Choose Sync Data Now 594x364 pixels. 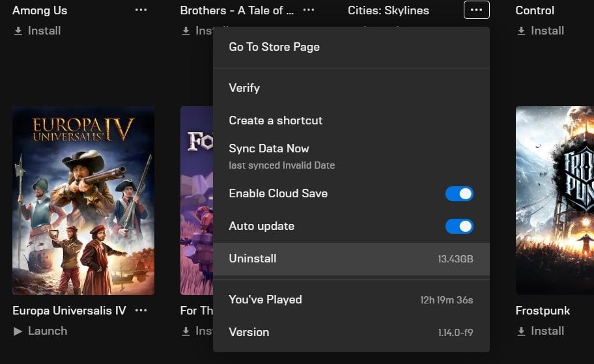tap(351, 156)
